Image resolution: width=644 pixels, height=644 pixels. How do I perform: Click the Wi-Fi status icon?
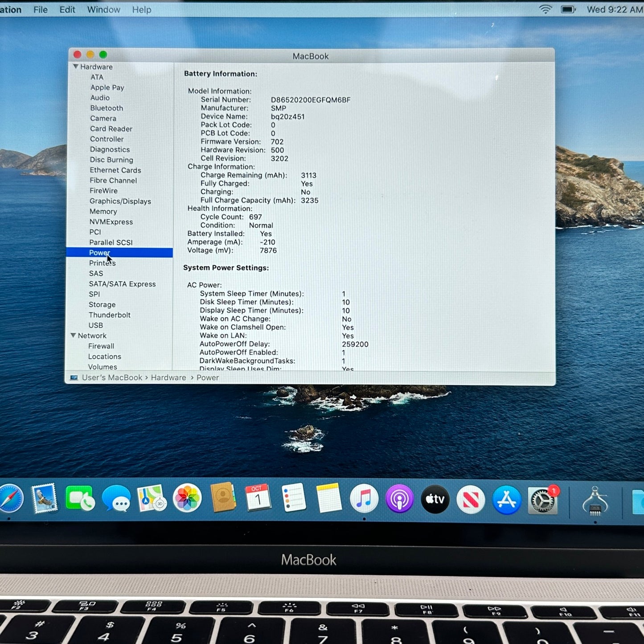545,9
